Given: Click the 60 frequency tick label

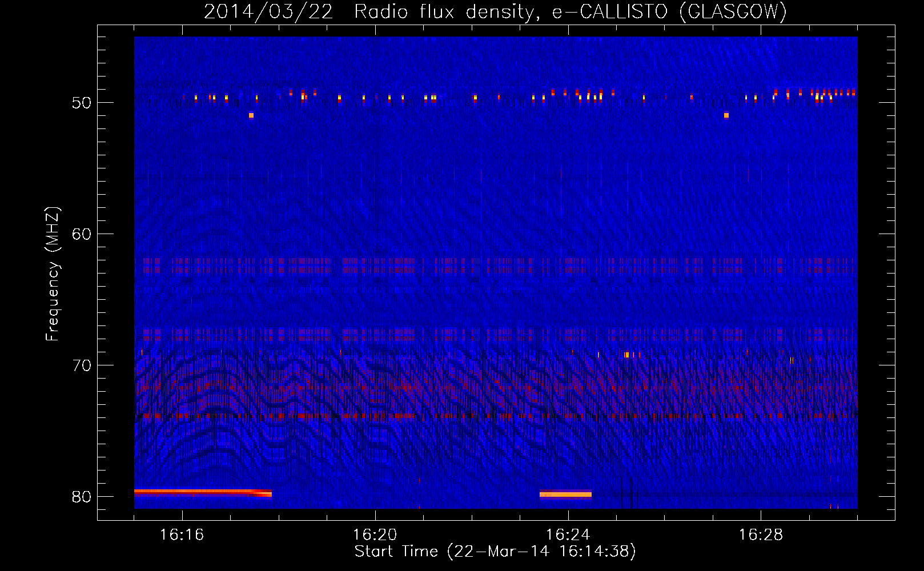Looking at the screenshot, I should [82, 234].
